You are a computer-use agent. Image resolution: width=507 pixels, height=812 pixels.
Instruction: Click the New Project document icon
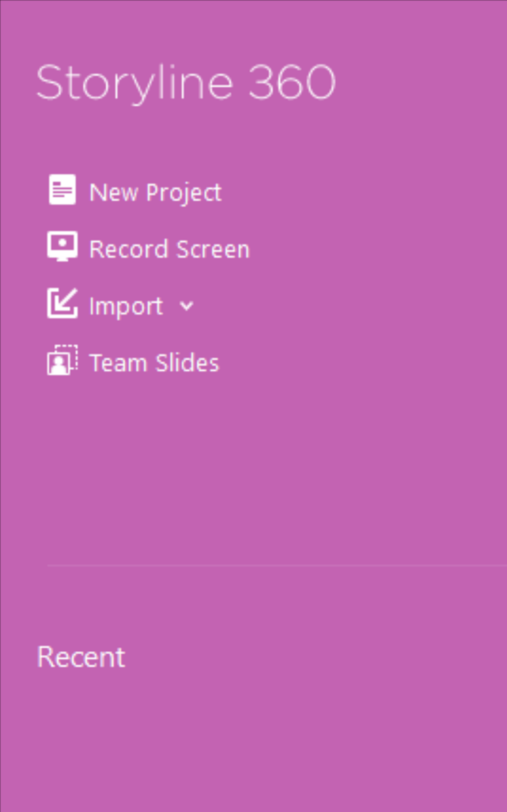point(62,189)
